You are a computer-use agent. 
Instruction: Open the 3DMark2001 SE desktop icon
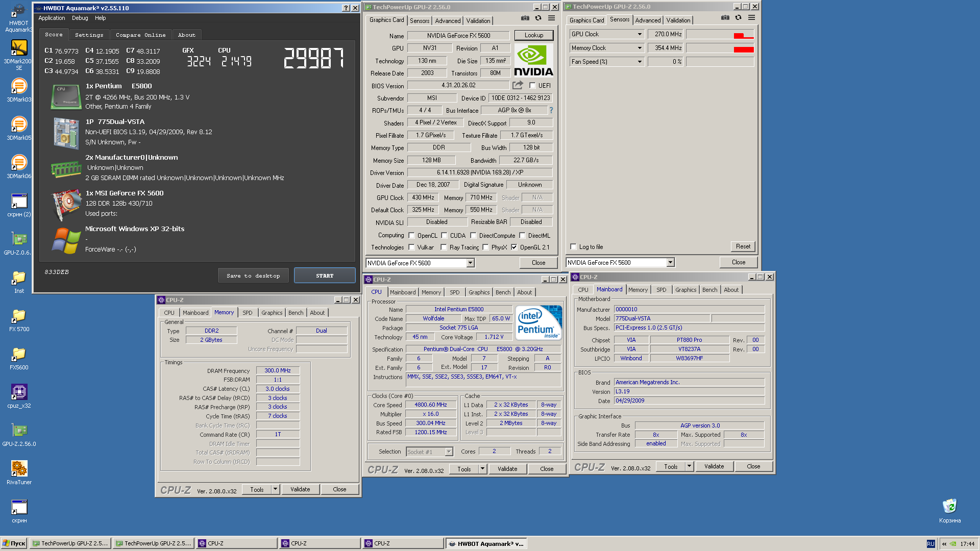19,55
